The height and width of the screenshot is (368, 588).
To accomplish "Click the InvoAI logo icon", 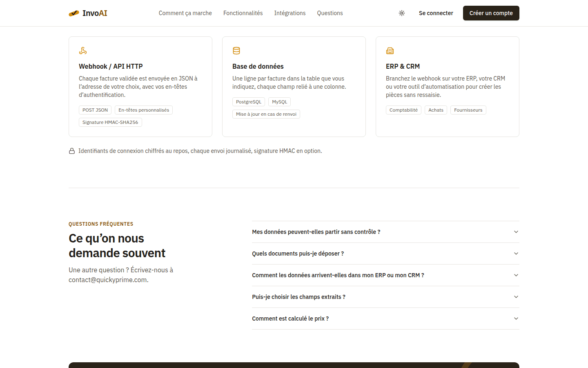I will pyautogui.click(x=74, y=13).
